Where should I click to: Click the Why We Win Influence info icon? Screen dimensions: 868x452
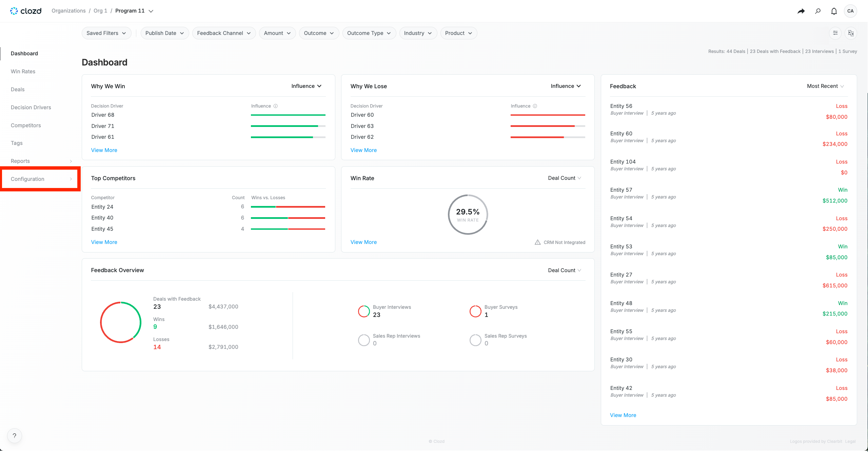(276, 106)
